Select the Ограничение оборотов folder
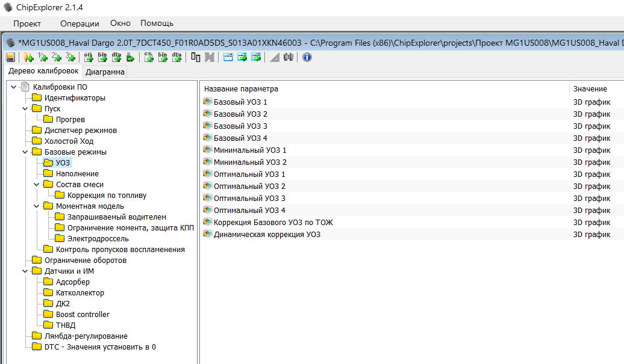 pos(85,261)
